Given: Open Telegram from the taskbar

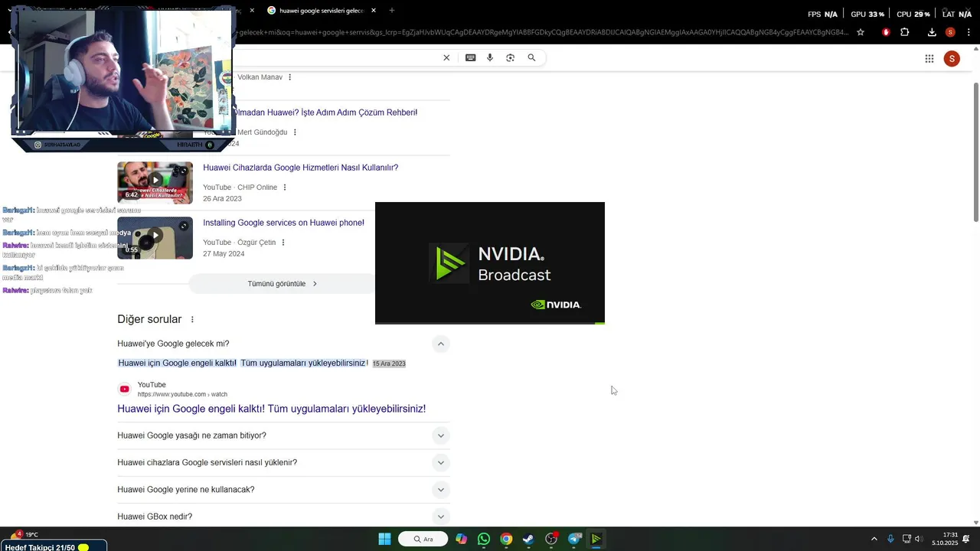Looking at the screenshot, I should pyautogui.click(x=574, y=539).
